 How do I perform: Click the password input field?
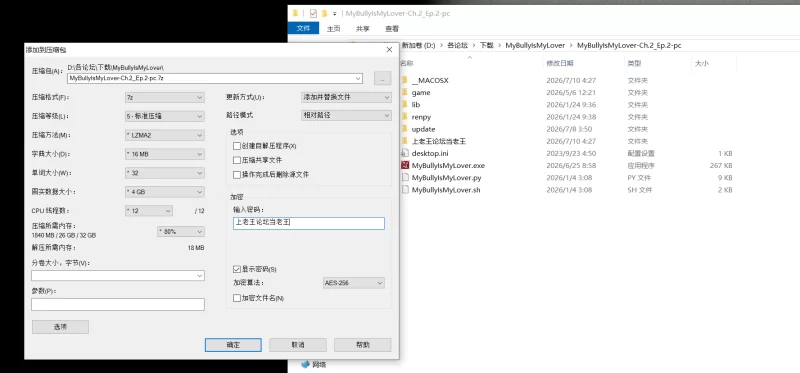click(x=309, y=223)
